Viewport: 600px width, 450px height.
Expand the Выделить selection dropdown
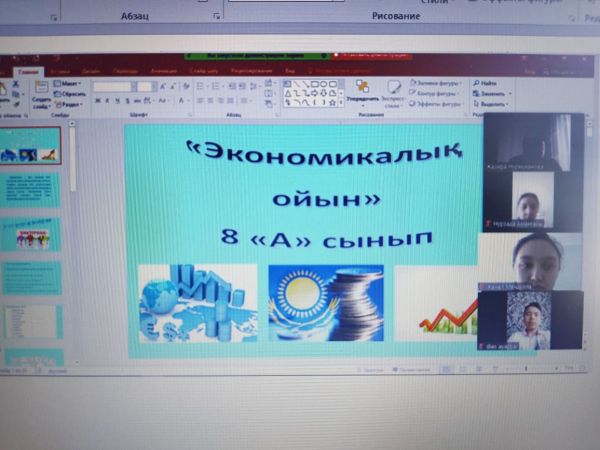tap(491, 104)
